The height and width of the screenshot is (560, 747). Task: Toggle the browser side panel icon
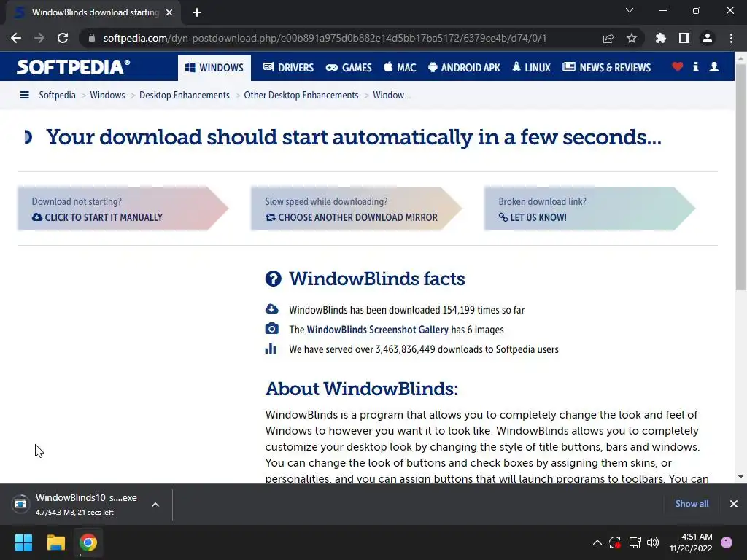[684, 38]
